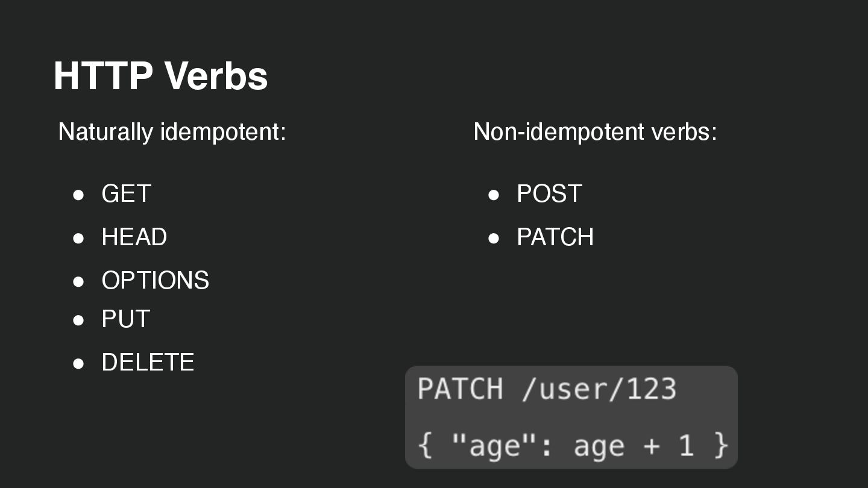Click the bullet beside OPTIONS

pos(78,281)
